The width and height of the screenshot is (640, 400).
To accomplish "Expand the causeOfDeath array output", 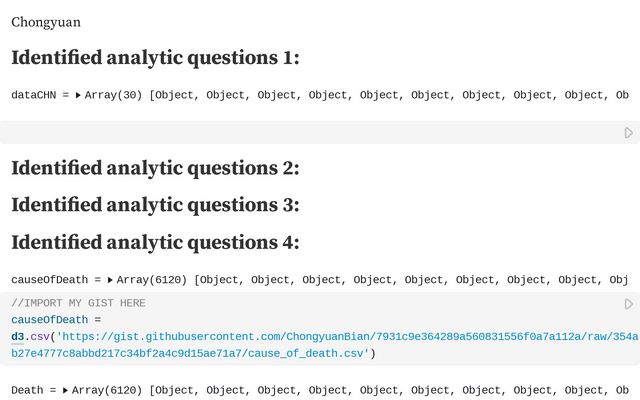I will (x=111, y=280).
